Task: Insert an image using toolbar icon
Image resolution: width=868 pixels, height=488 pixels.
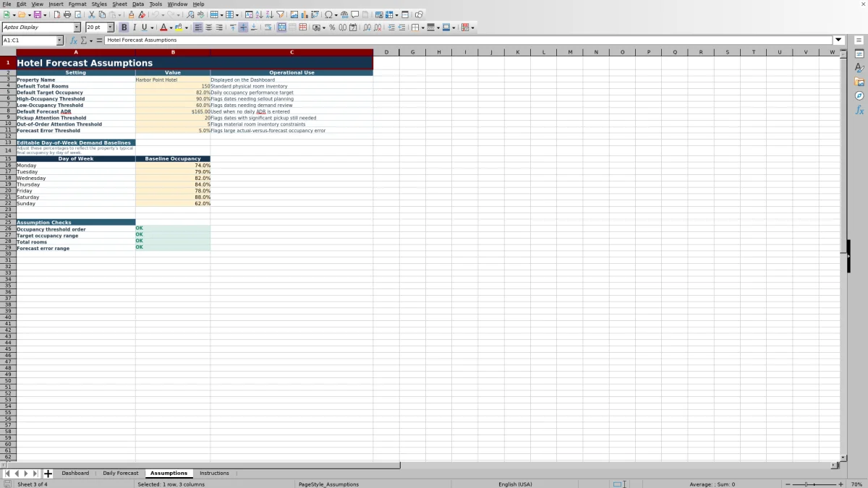Action: tap(294, 14)
